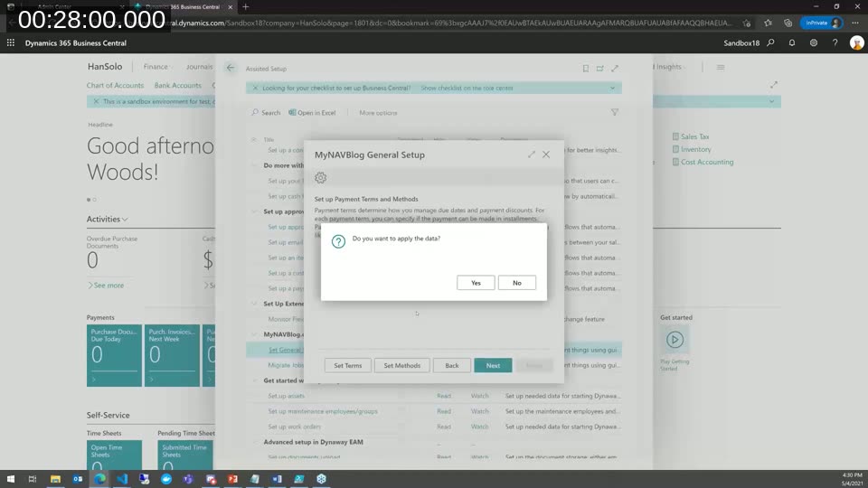Open the Journals menu in role center
This screenshot has height=488, width=868.
[199, 66]
